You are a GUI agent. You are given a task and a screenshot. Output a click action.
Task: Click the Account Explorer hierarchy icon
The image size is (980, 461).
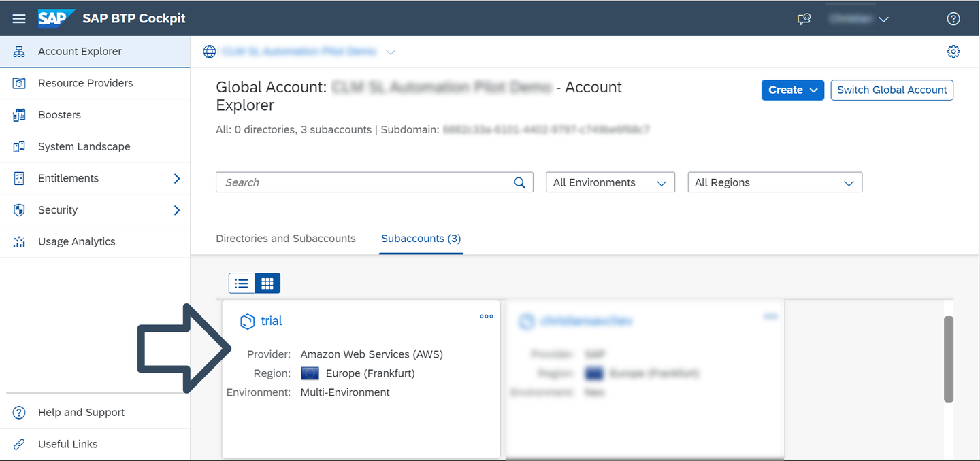[x=19, y=52]
